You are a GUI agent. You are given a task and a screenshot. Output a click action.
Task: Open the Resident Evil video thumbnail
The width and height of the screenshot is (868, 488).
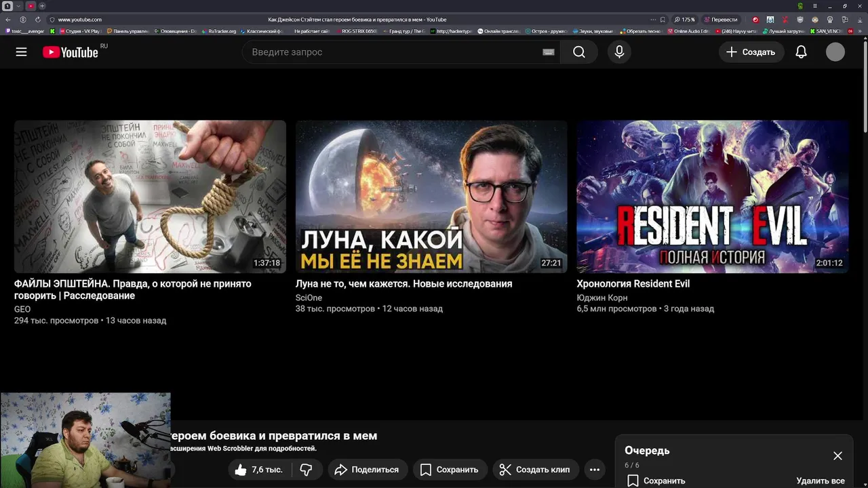(713, 197)
